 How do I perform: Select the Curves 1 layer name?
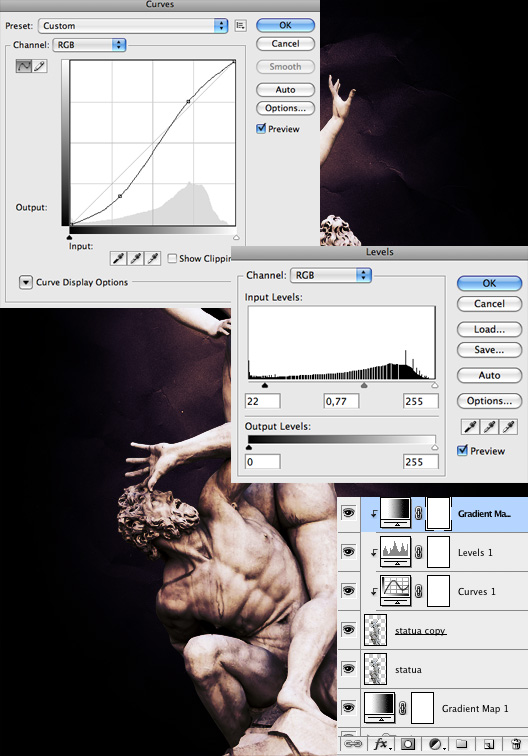476,592
